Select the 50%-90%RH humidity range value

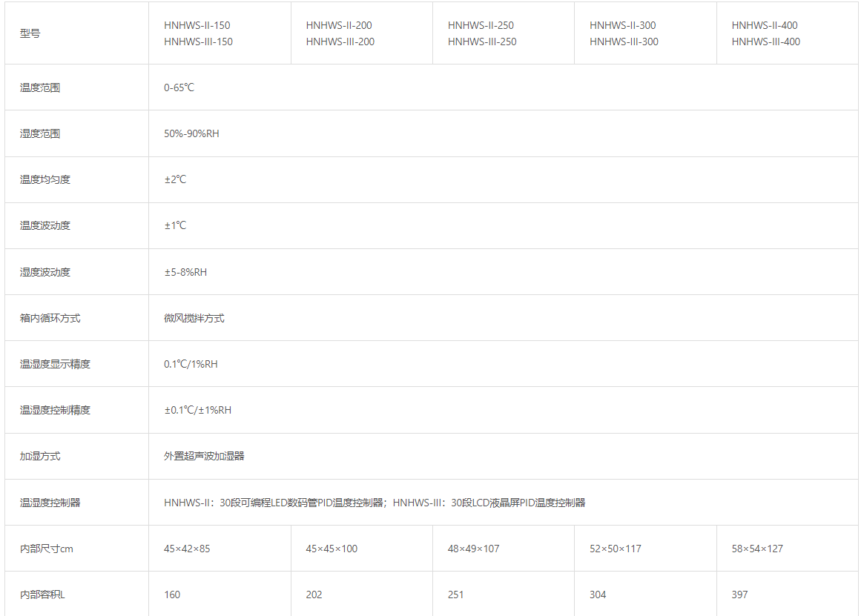tap(191, 133)
